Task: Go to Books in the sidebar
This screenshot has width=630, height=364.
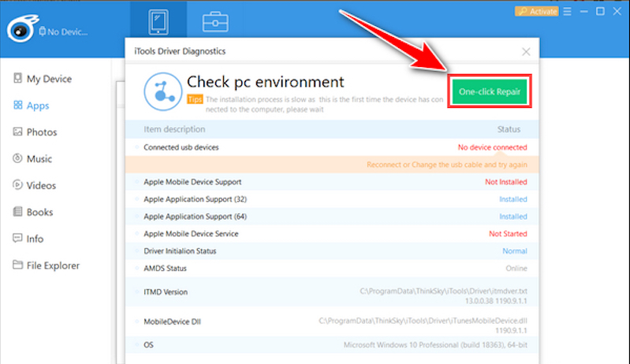Action: tap(39, 213)
